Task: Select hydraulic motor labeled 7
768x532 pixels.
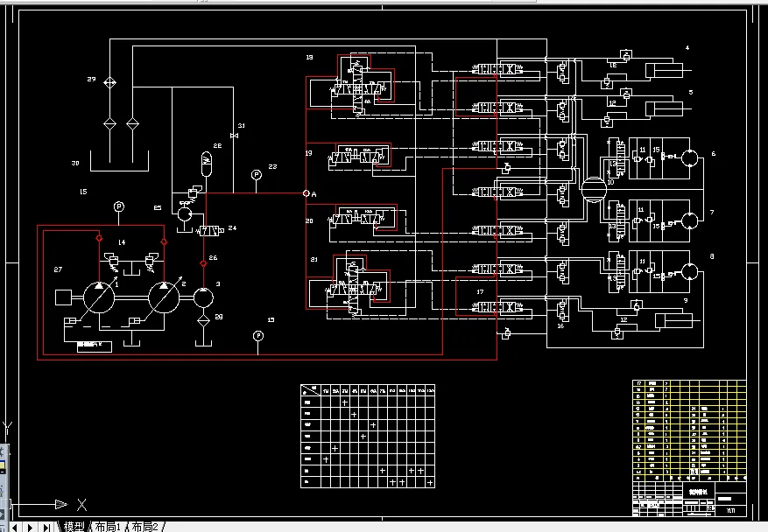Action: [689, 220]
